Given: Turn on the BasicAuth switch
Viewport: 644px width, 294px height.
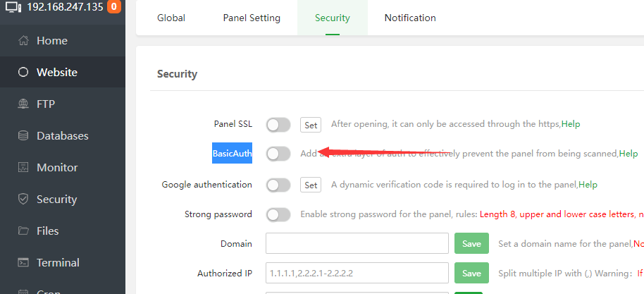Looking at the screenshot, I should pyautogui.click(x=278, y=154).
